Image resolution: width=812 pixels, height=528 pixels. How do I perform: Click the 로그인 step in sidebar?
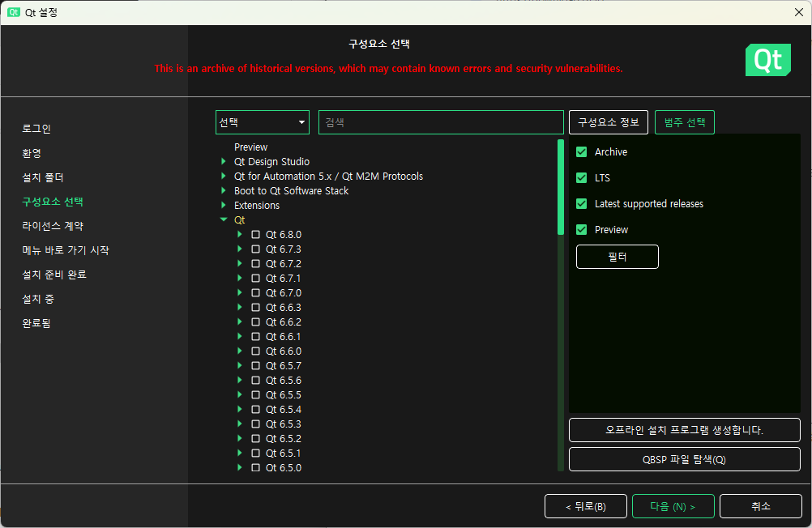click(36, 129)
